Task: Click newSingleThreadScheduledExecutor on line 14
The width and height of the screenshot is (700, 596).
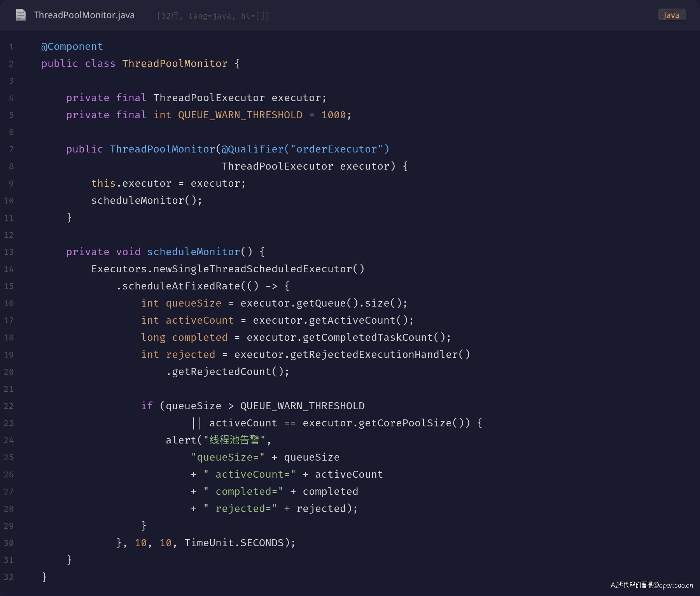Action: 253,269
